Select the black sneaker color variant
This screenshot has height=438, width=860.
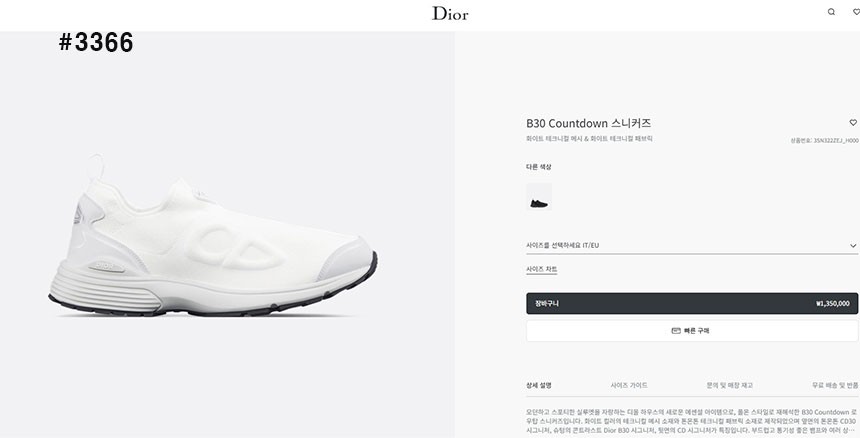click(x=539, y=197)
